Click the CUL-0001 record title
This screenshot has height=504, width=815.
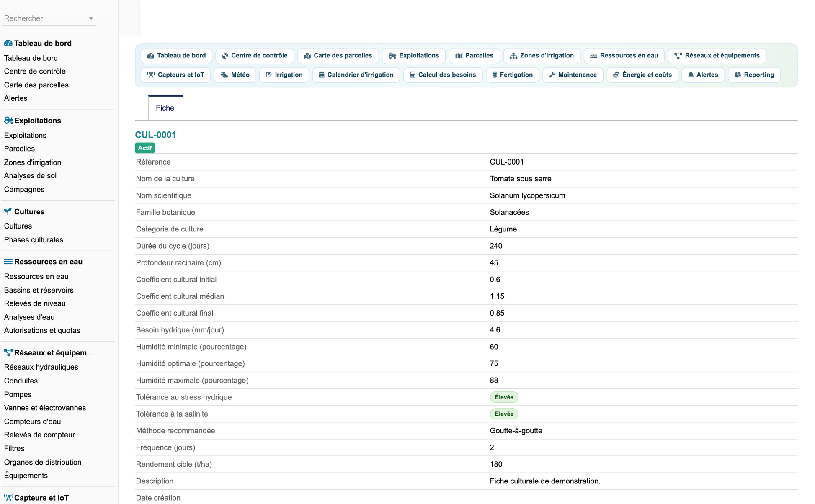(x=155, y=135)
